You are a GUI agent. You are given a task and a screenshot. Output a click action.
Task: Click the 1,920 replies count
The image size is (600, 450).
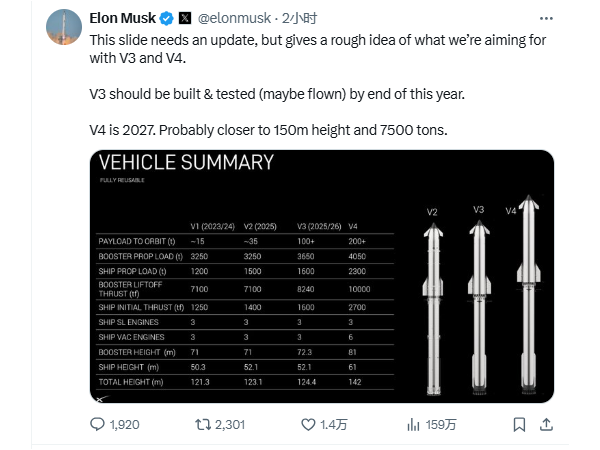point(124,425)
